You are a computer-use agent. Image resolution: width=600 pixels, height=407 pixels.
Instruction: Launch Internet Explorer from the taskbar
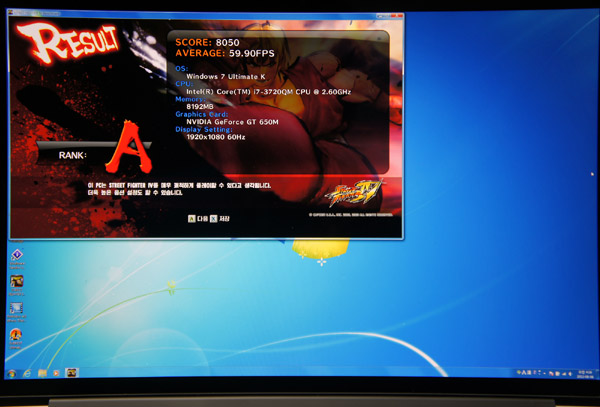(x=27, y=374)
